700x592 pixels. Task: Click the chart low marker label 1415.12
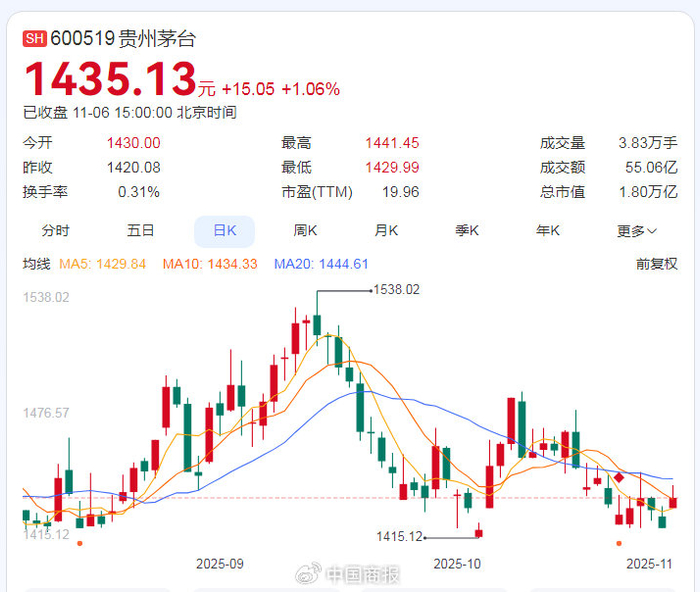399,536
